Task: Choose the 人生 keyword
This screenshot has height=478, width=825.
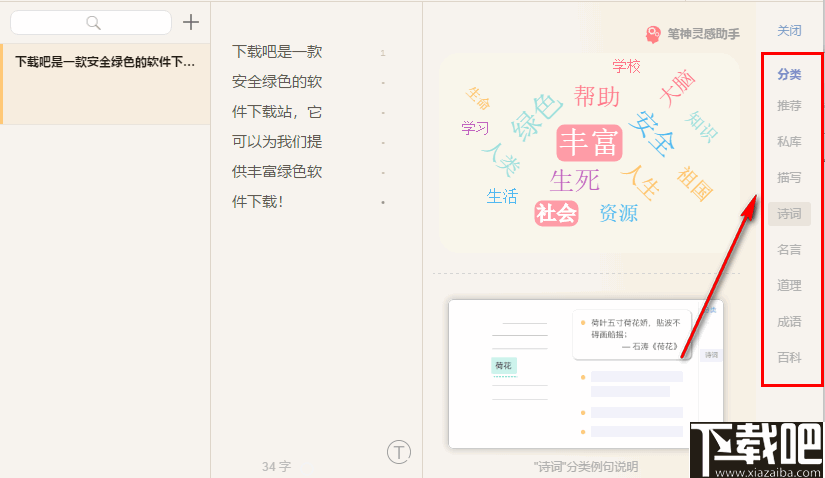Action: [640, 182]
